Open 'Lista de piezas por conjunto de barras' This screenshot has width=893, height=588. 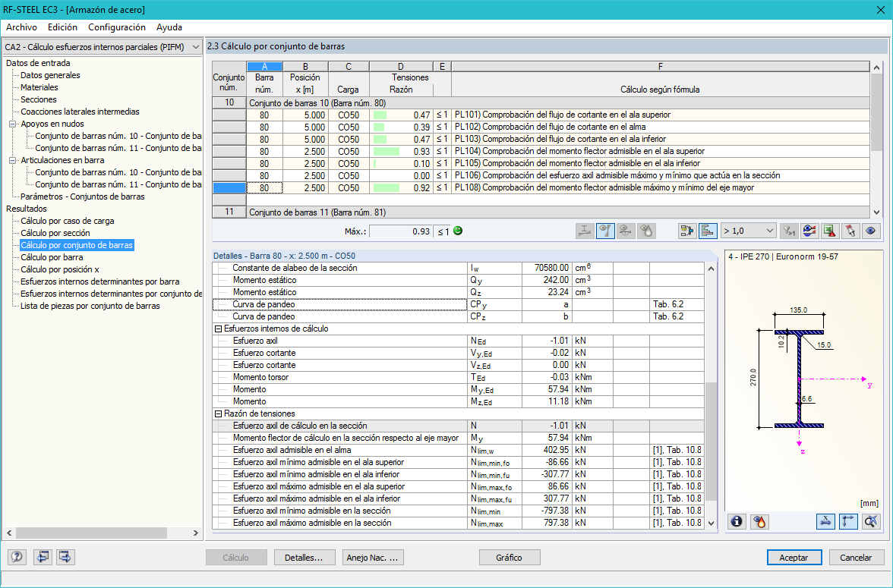tap(90, 307)
